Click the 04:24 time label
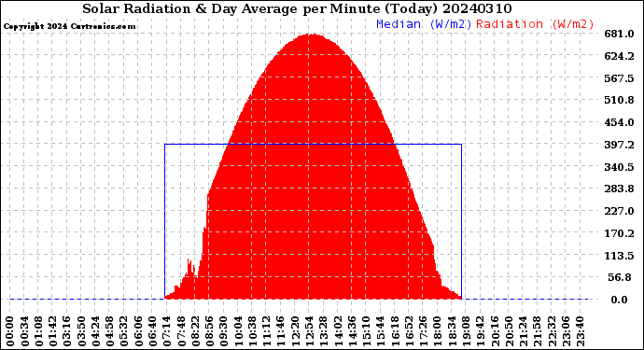 click(95, 331)
